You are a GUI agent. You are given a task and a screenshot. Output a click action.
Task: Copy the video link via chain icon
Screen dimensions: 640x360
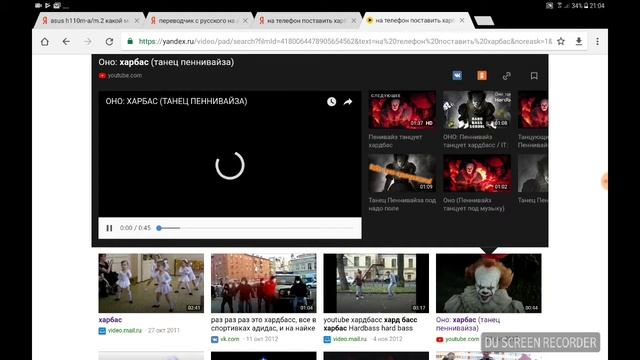(x=507, y=76)
